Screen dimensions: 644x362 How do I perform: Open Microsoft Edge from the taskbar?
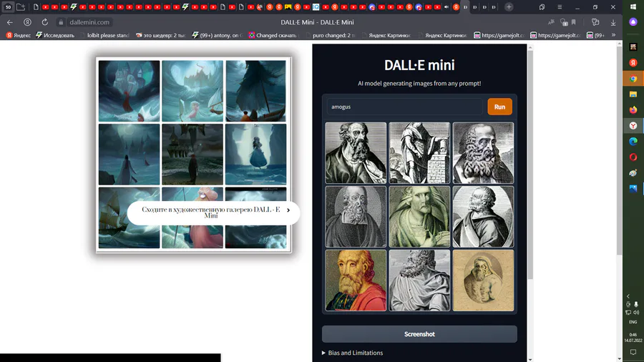(633, 141)
